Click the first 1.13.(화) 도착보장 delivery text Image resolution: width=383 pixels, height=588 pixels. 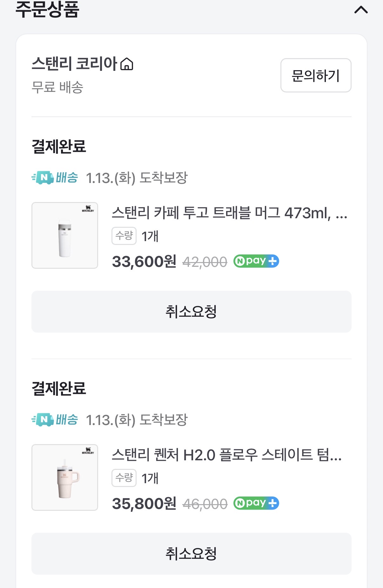point(137,178)
